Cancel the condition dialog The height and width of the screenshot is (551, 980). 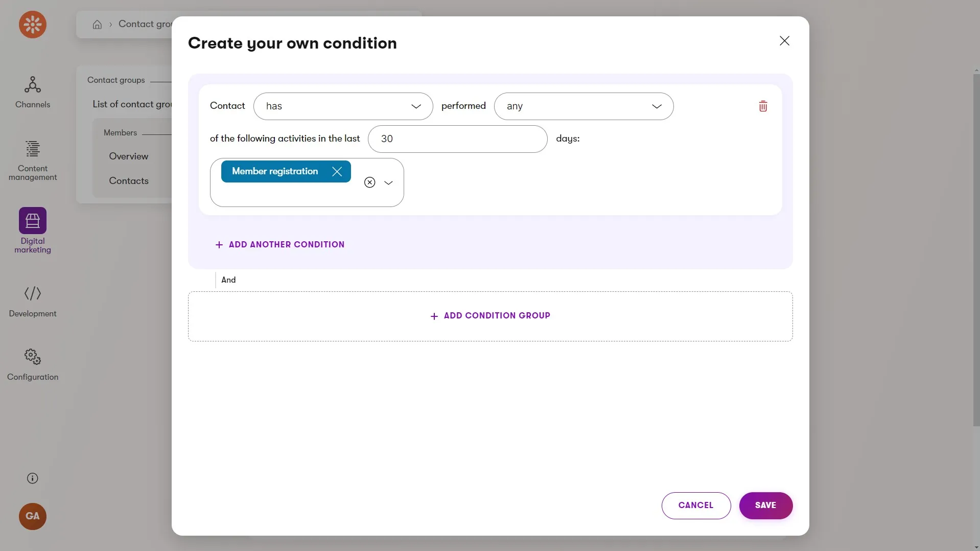(696, 506)
